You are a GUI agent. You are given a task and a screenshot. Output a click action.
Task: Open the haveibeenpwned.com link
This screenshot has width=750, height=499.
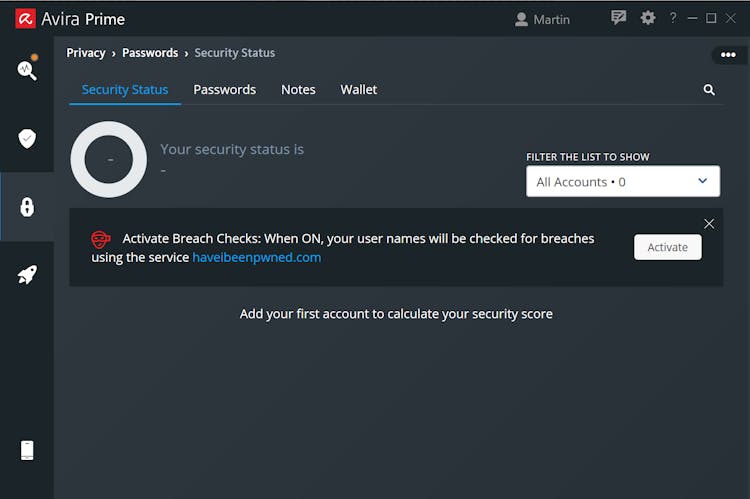tap(256, 257)
